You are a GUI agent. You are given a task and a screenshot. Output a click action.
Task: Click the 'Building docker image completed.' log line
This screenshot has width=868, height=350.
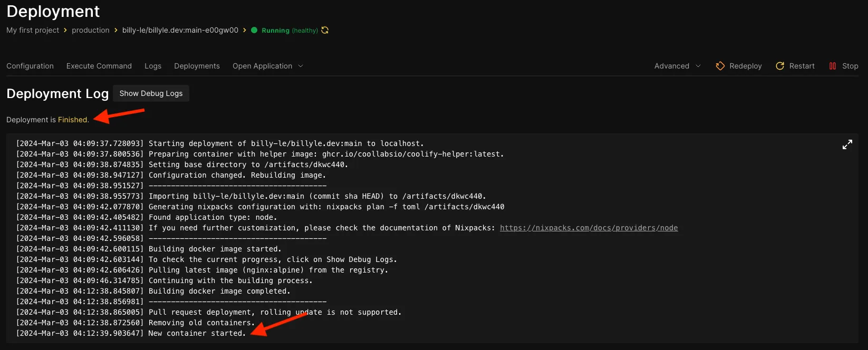pyautogui.click(x=153, y=291)
